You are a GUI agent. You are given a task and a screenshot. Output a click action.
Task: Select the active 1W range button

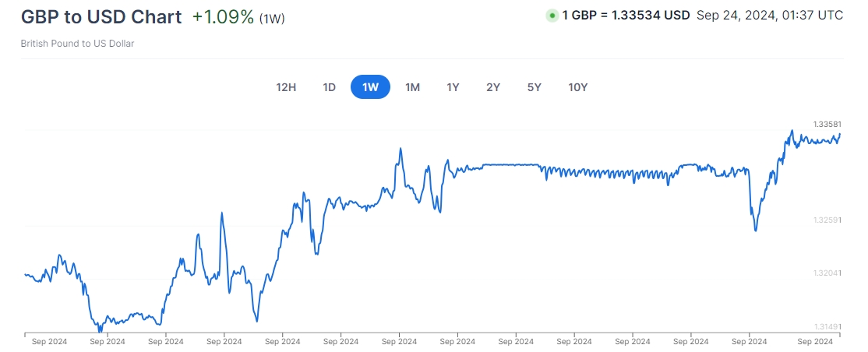[x=370, y=87]
